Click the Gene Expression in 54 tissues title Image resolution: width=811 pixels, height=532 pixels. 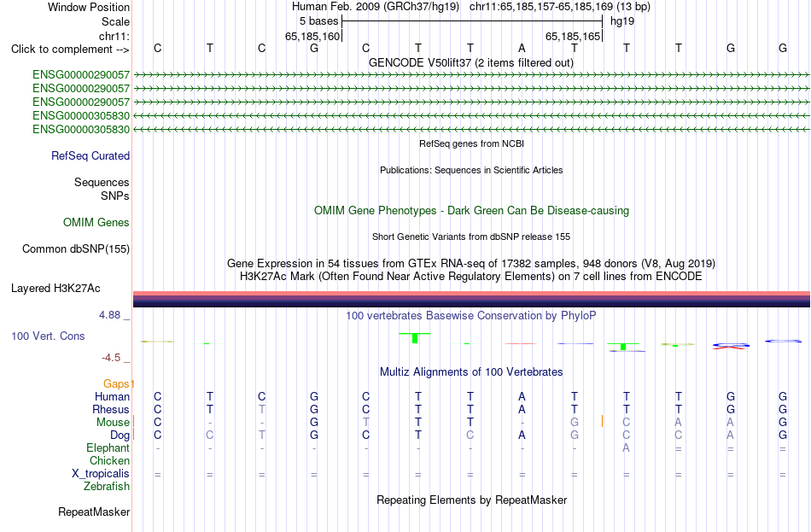tap(471, 263)
